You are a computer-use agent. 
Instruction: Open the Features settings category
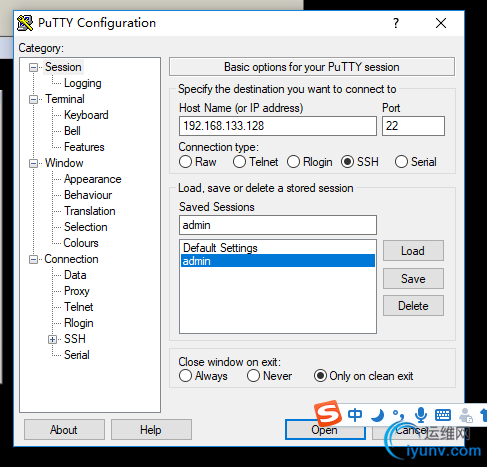click(84, 147)
